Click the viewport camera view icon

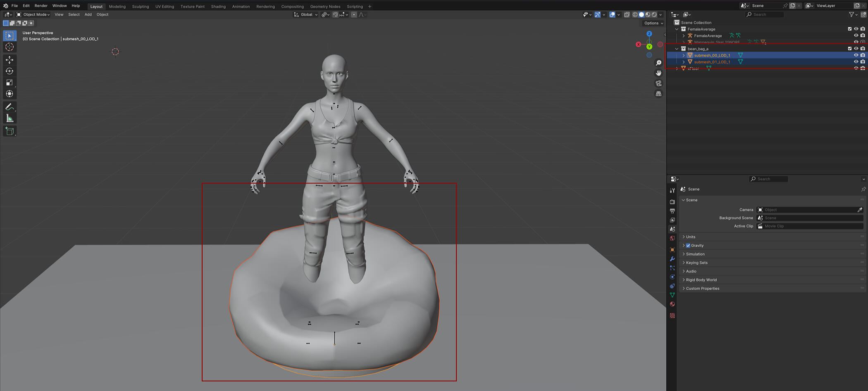[x=658, y=83]
